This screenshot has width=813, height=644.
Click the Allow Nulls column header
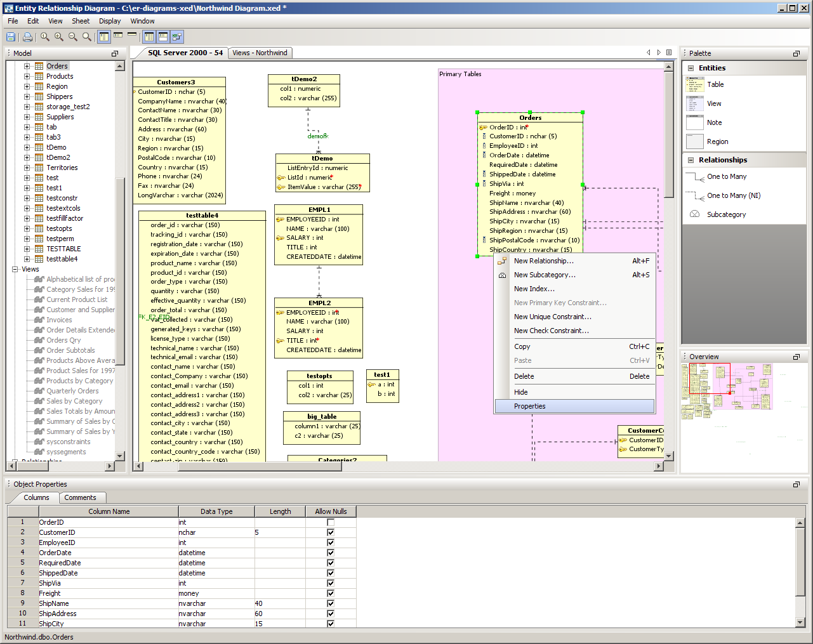(x=331, y=511)
